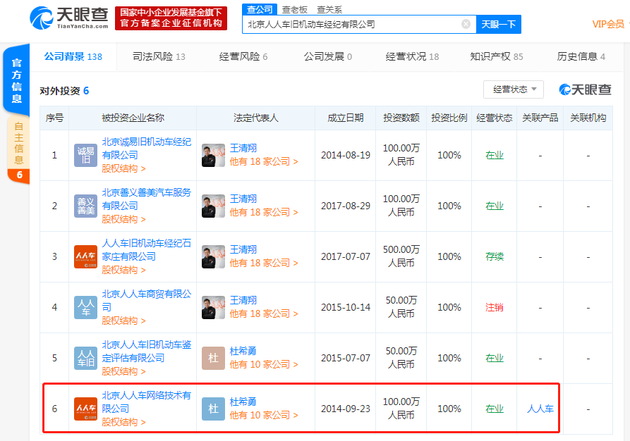Select the 查老板 search mode

click(295, 8)
